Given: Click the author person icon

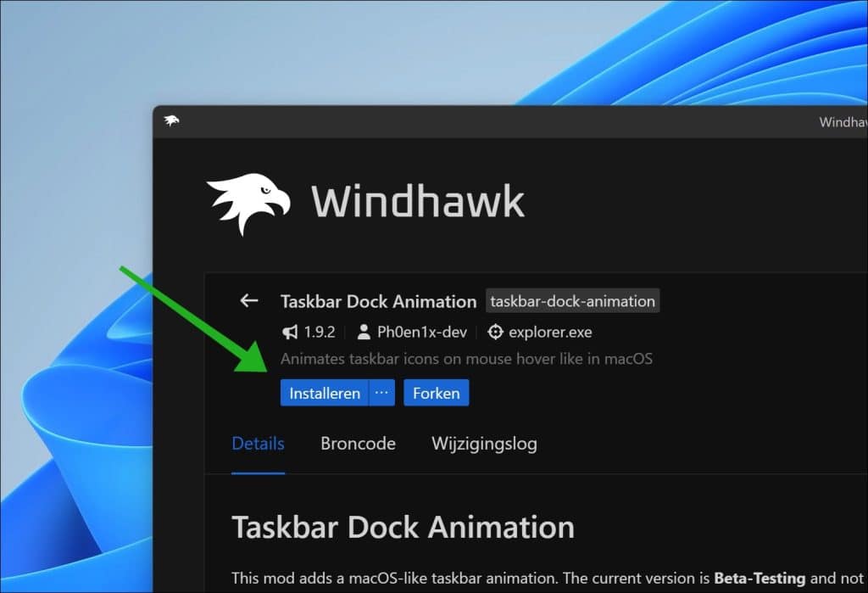Looking at the screenshot, I should [364, 332].
